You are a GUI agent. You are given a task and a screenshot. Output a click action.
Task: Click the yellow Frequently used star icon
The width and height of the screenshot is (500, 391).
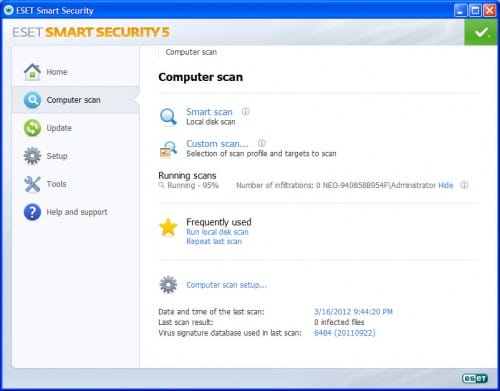(x=168, y=227)
